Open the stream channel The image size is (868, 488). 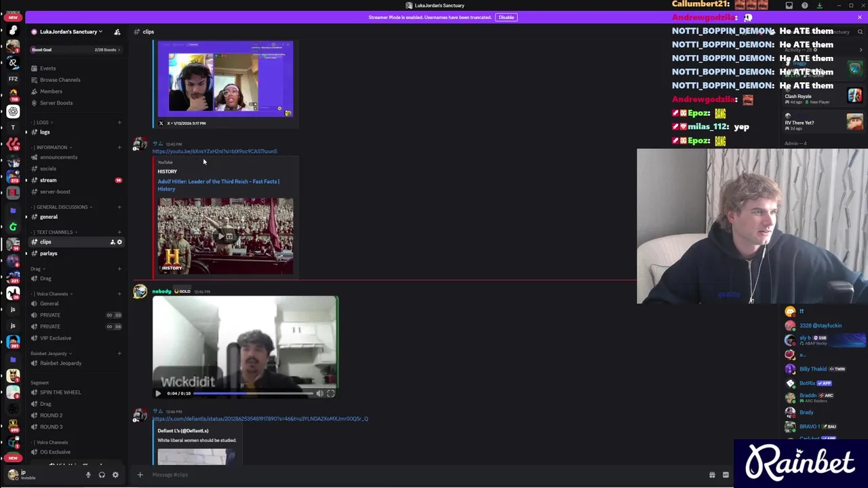pyautogui.click(x=48, y=180)
